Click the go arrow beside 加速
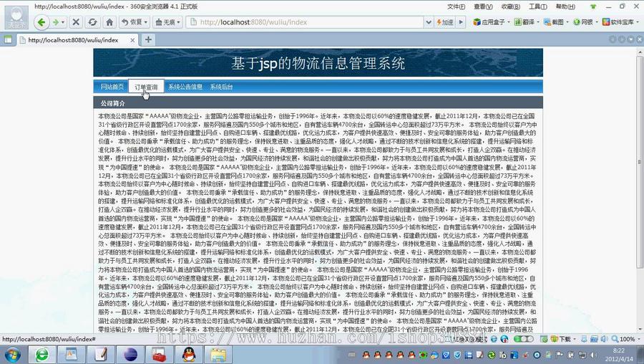 click(461, 22)
